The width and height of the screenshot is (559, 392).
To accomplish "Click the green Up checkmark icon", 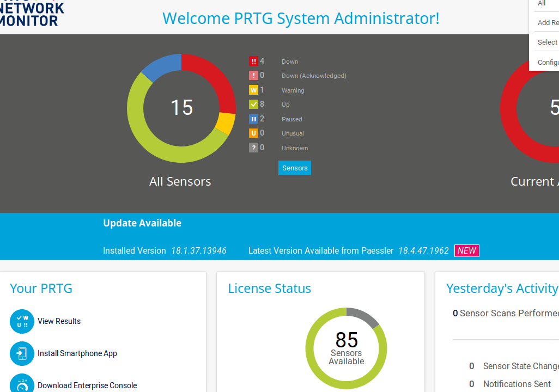I will (253, 105).
